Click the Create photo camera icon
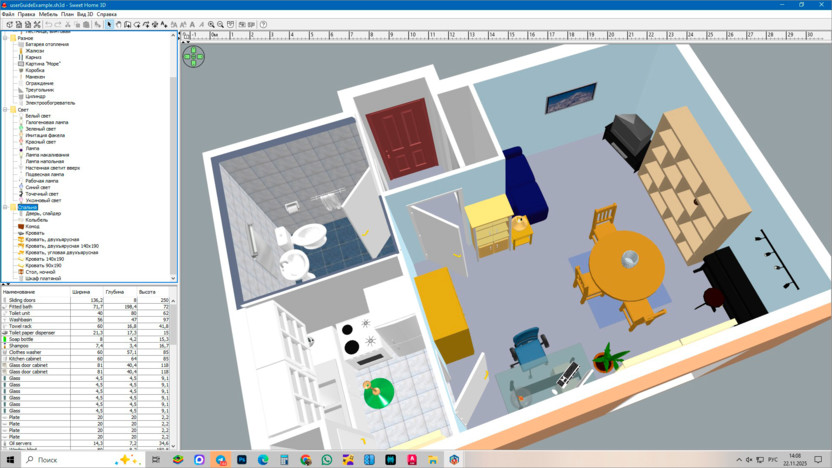 (231, 24)
